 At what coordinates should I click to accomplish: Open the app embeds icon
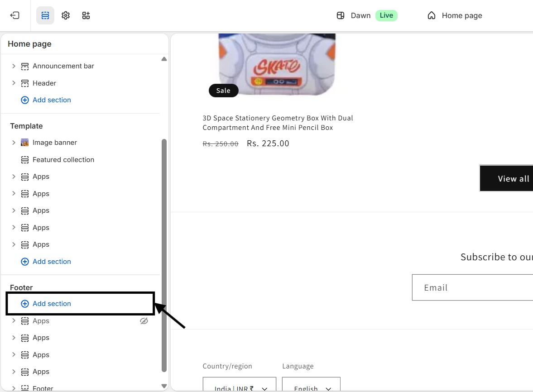click(86, 15)
